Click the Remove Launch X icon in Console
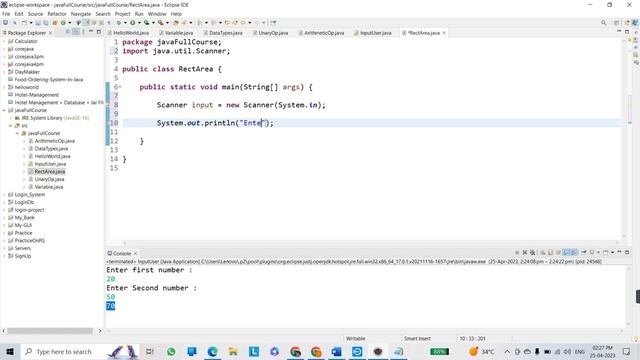This screenshot has width=640, height=360. point(525,253)
